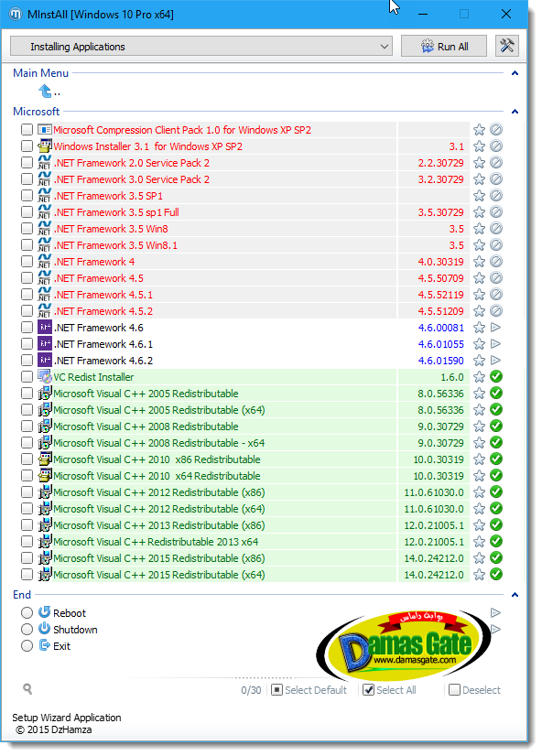The width and height of the screenshot is (542, 756).
Task: Check the .NET Framework 3.5 SP1 checkbox
Action: 27,196
